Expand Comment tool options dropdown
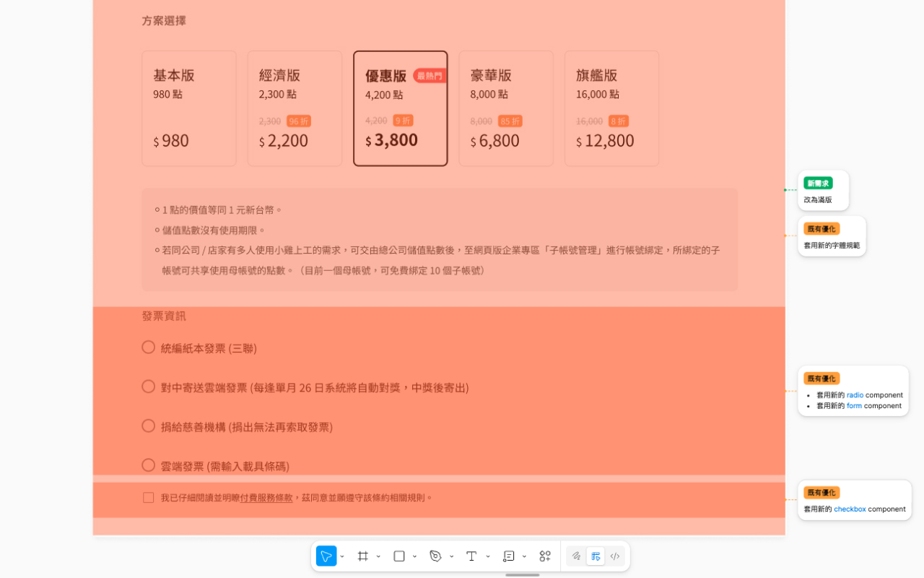 525,556
